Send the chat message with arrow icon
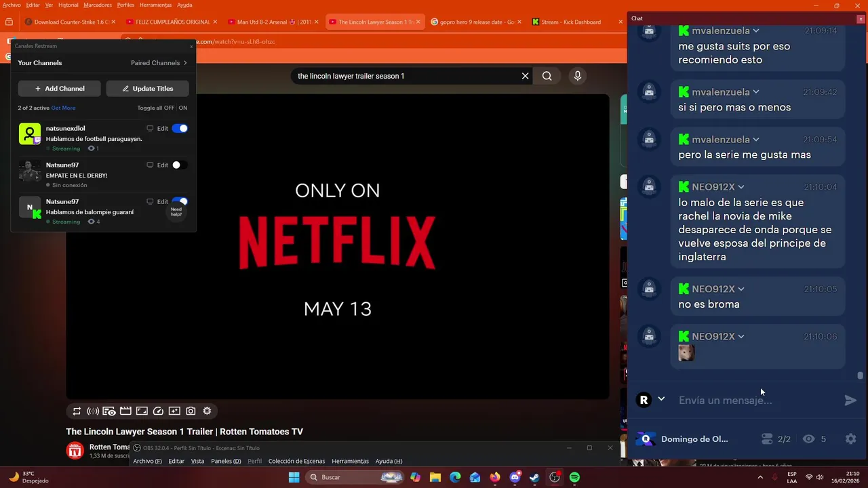The height and width of the screenshot is (488, 868). pos(850,401)
